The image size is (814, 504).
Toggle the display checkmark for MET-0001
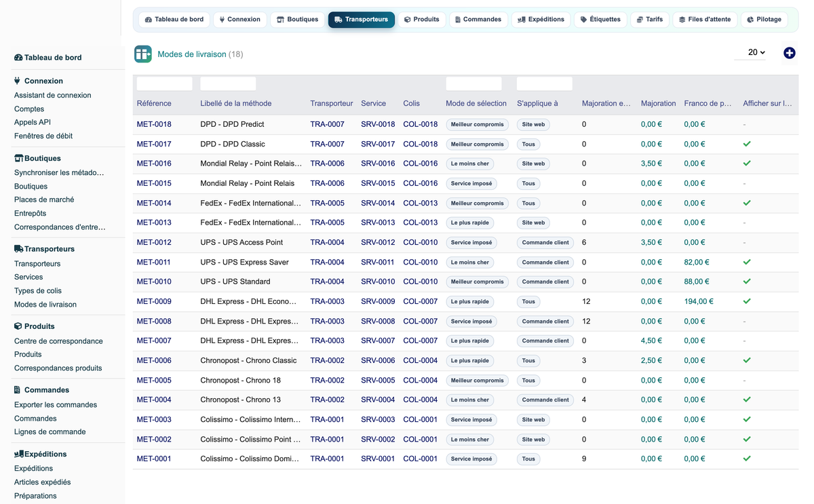(x=747, y=459)
